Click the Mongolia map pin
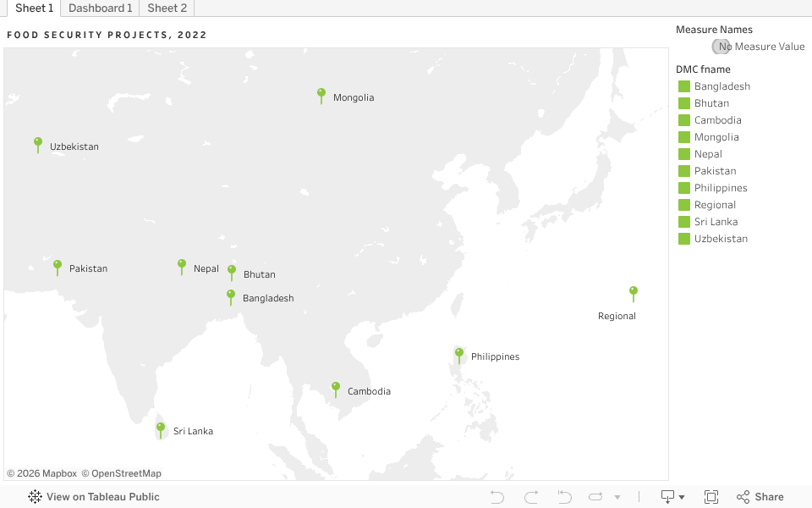Screen dimensions: 812x508 pyautogui.click(x=321, y=96)
